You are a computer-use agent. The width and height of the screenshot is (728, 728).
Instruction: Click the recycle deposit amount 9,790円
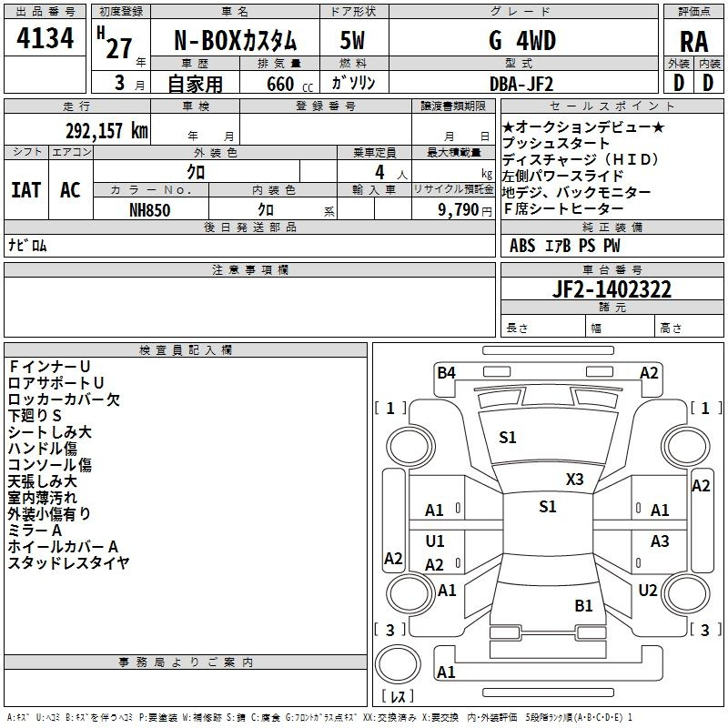click(x=462, y=209)
